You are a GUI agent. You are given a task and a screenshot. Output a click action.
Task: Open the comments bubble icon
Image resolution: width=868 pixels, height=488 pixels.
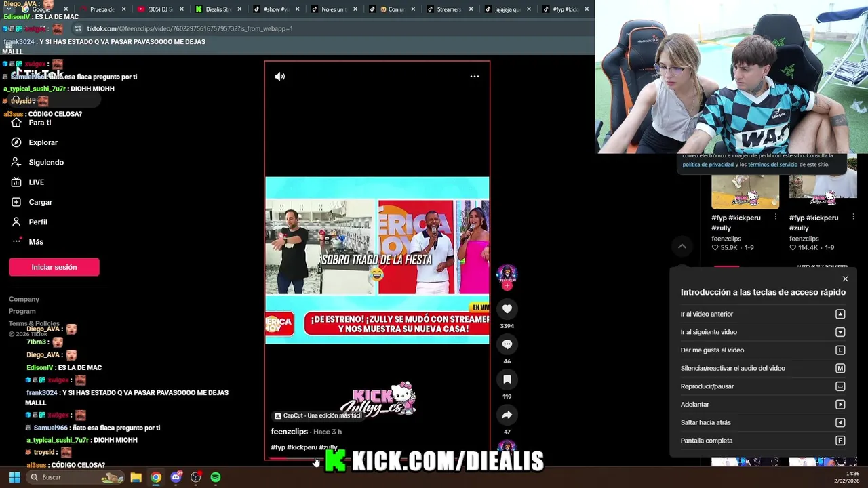click(507, 344)
